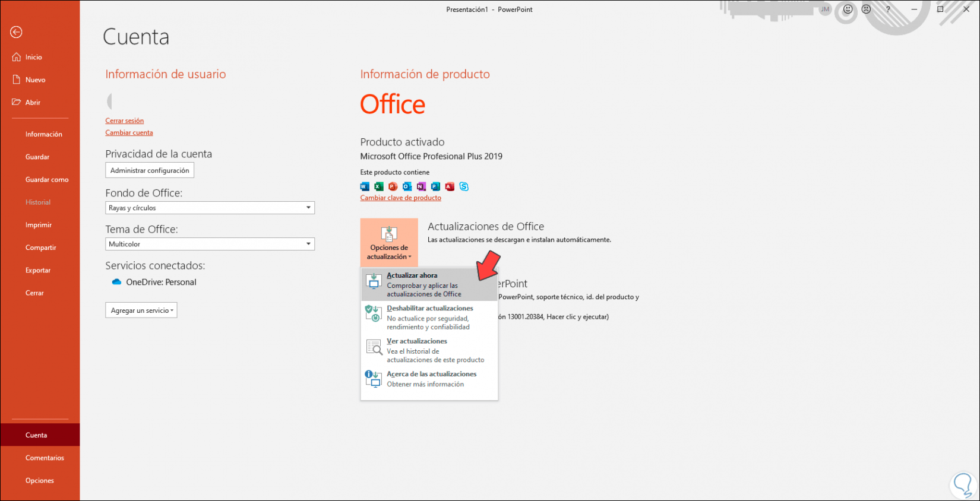980x501 pixels.
Task: Click the Publisher product icon
Action: tap(436, 186)
